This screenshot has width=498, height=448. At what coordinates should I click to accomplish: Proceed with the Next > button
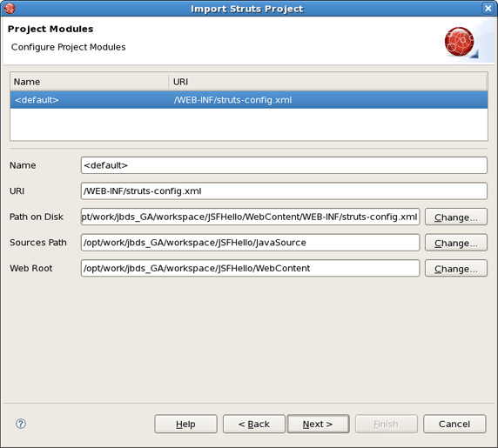(x=318, y=424)
